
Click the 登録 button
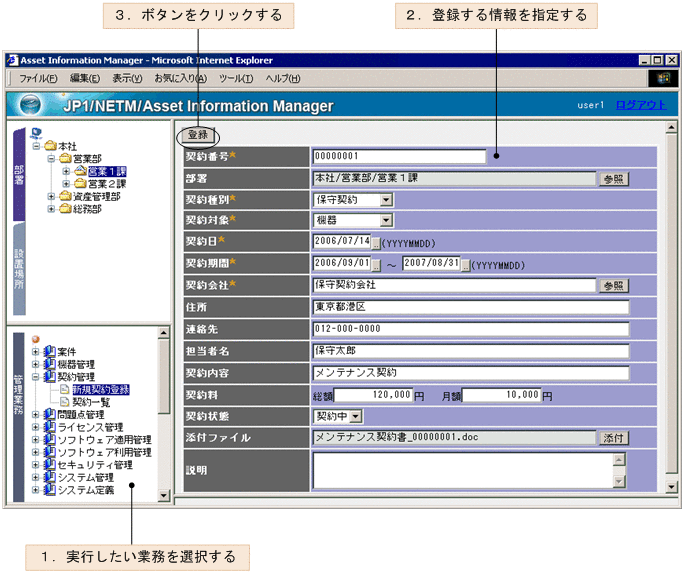click(198, 134)
